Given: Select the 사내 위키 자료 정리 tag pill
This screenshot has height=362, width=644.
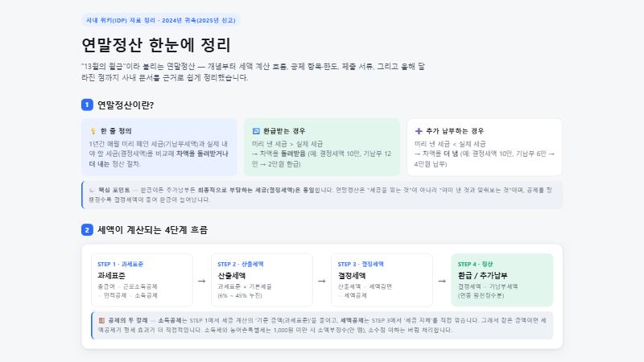Looking at the screenshot, I should pos(160,20).
